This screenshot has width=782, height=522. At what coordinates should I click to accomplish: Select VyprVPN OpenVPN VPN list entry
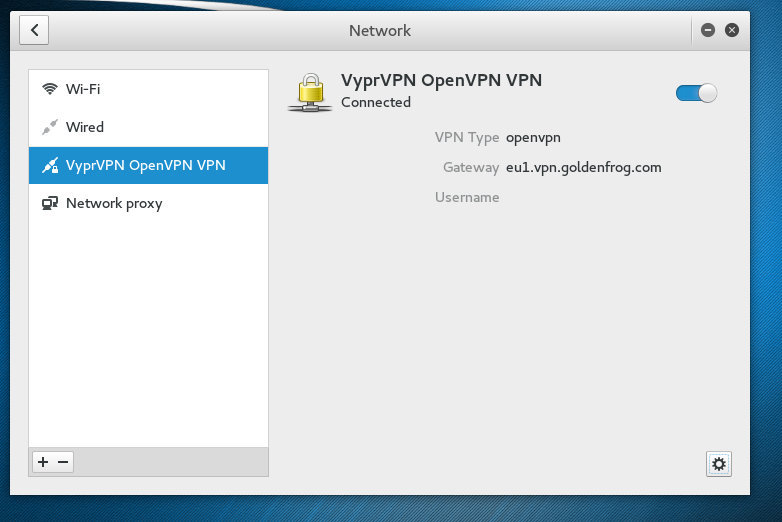148,165
